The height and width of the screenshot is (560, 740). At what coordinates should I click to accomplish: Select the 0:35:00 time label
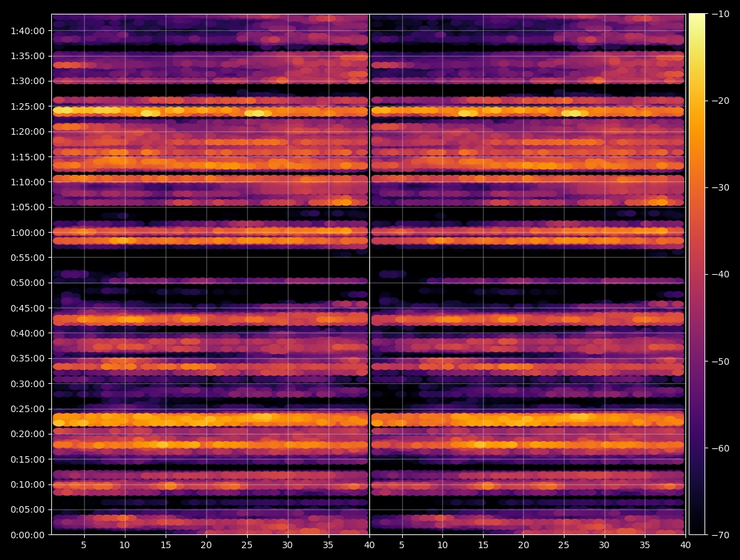[x=28, y=358]
